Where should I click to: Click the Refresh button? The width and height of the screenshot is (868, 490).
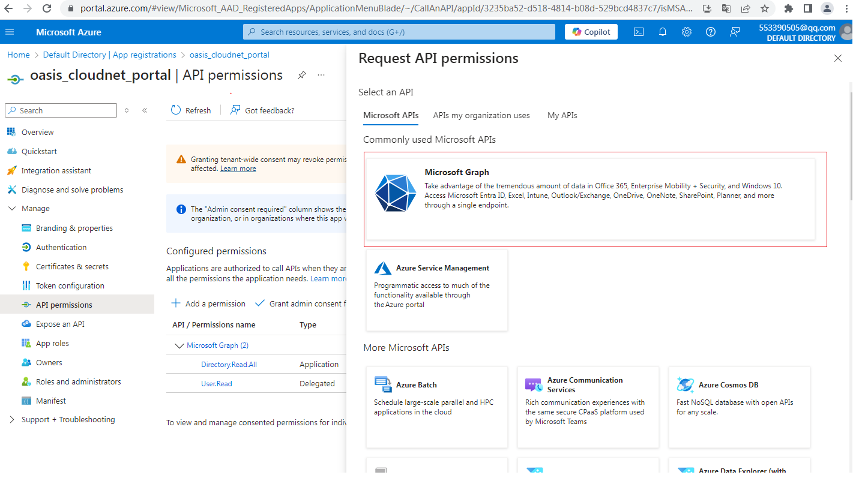191,110
